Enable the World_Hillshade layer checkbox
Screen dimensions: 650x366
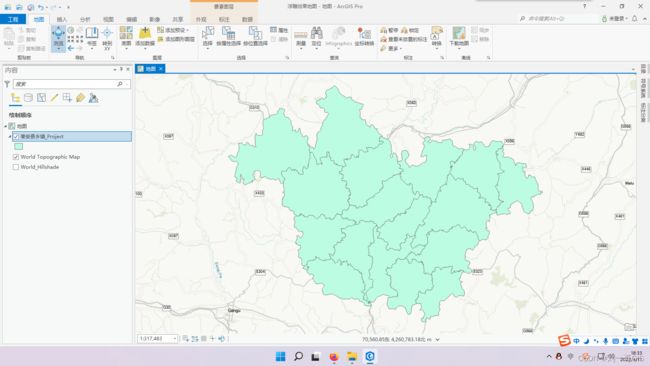[16, 167]
